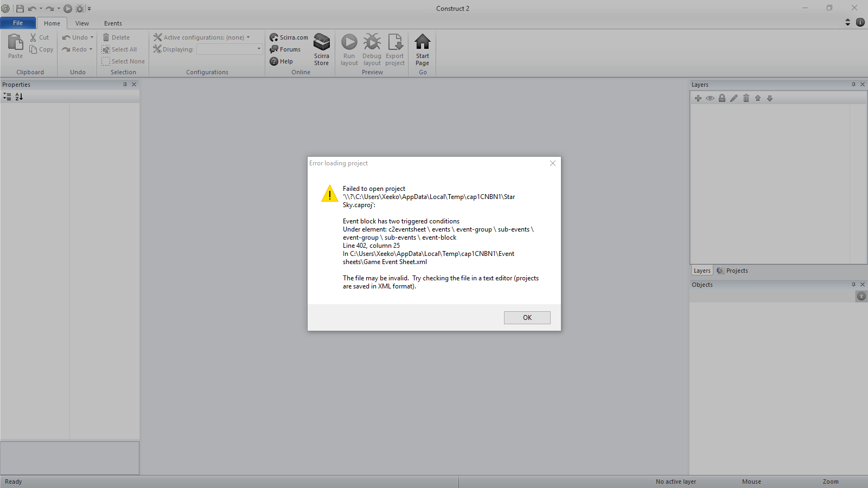Click Redo in the ribbon Undo group
Viewport: 868px width, 488px height.
pos(75,49)
